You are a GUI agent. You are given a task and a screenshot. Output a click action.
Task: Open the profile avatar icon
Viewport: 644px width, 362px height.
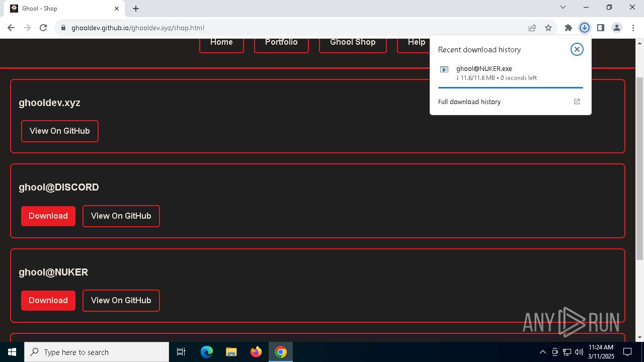pyautogui.click(x=617, y=28)
